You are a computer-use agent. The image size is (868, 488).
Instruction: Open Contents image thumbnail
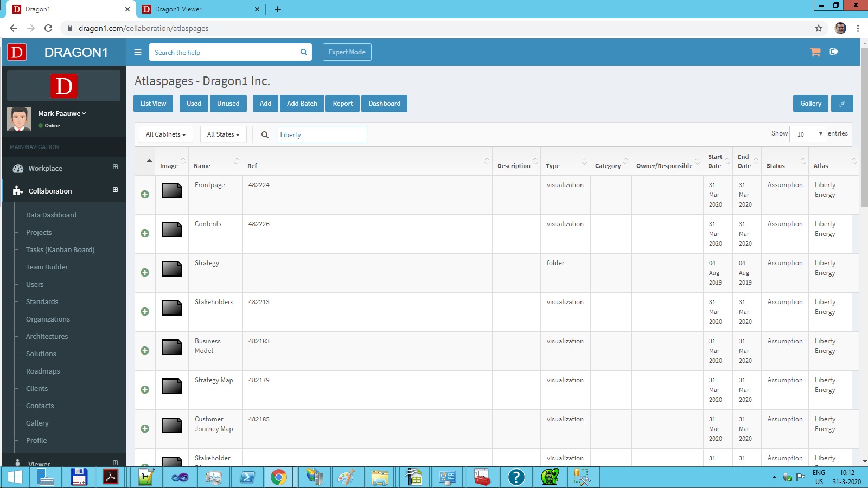(172, 230)
